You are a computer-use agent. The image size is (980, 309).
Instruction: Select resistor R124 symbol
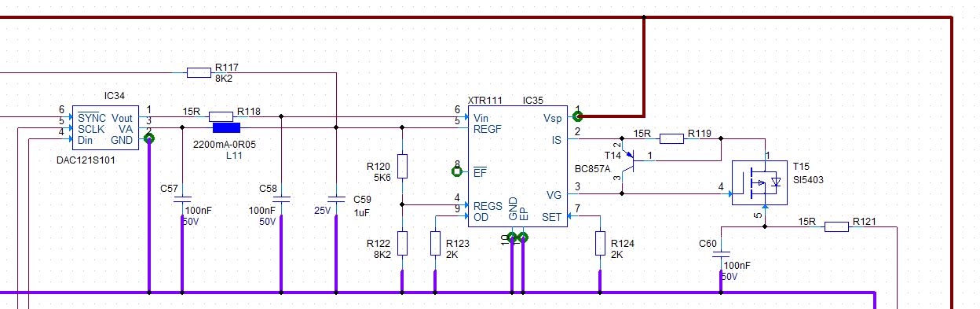click(x=600, y=243)
